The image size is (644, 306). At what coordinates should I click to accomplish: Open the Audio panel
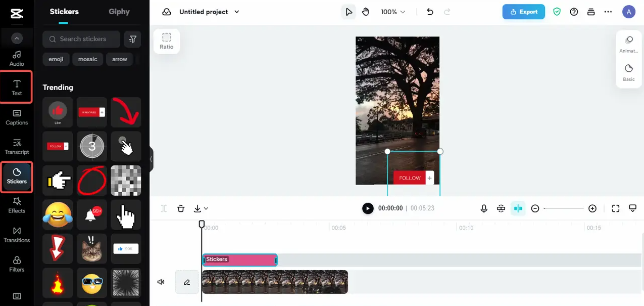(x=17, y=59)
